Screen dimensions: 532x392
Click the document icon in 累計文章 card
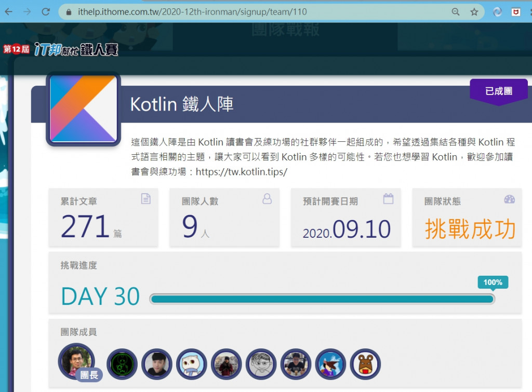pos(146,199)
